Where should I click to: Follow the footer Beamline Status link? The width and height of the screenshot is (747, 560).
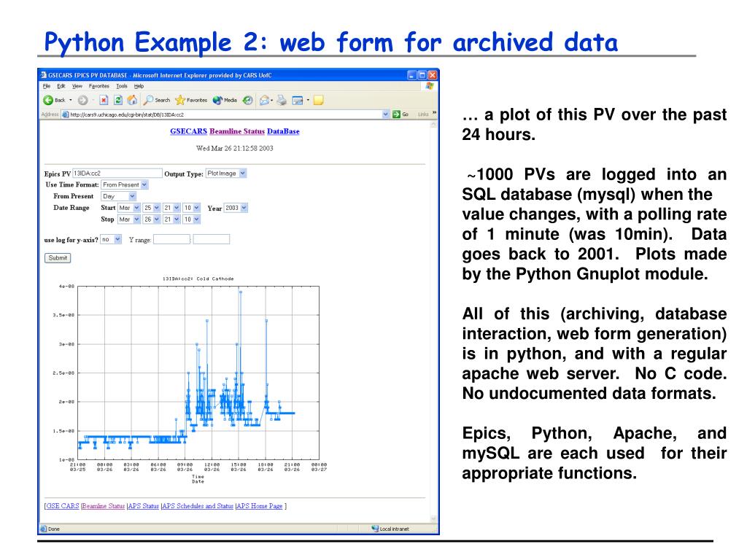pyautogui.click(x=104, y=506)
